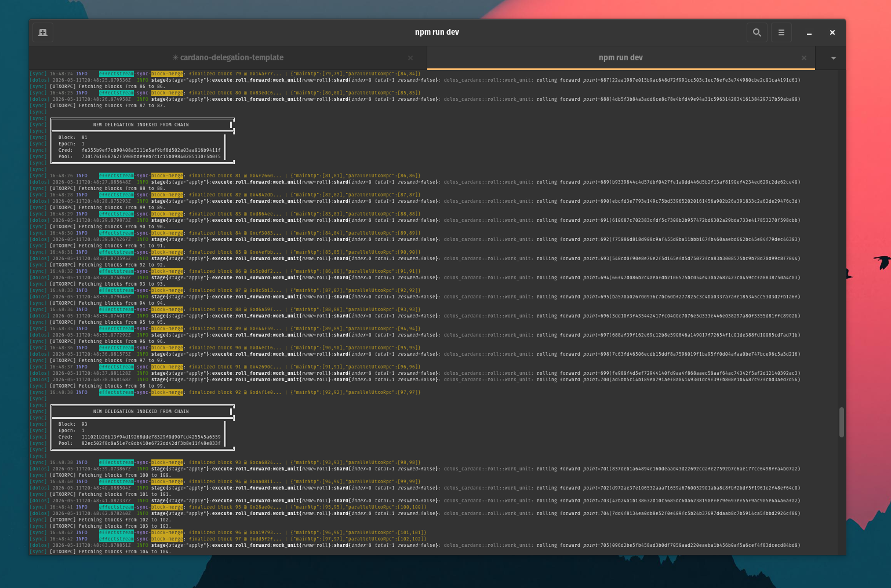This screenshot has height=588, width=891.
Task: Switch to the cardano-delegation-template tab
Action: pyautogui.click(x=228, y=58)
